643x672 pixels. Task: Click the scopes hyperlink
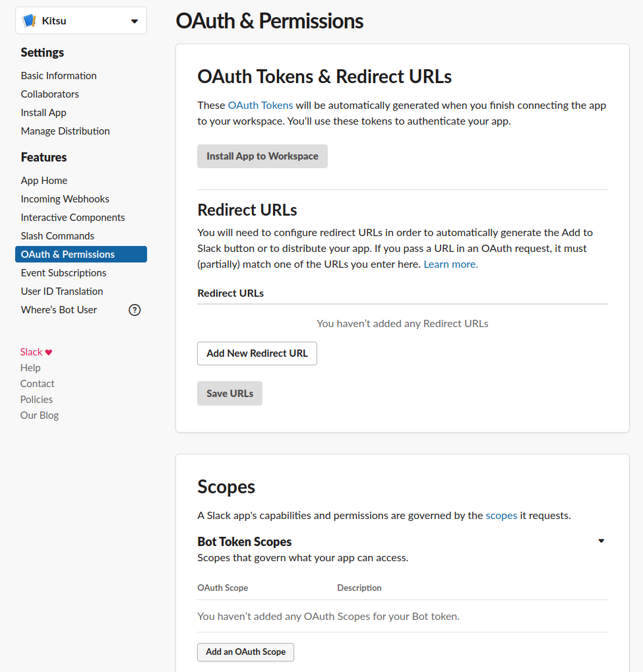(501, 516)
